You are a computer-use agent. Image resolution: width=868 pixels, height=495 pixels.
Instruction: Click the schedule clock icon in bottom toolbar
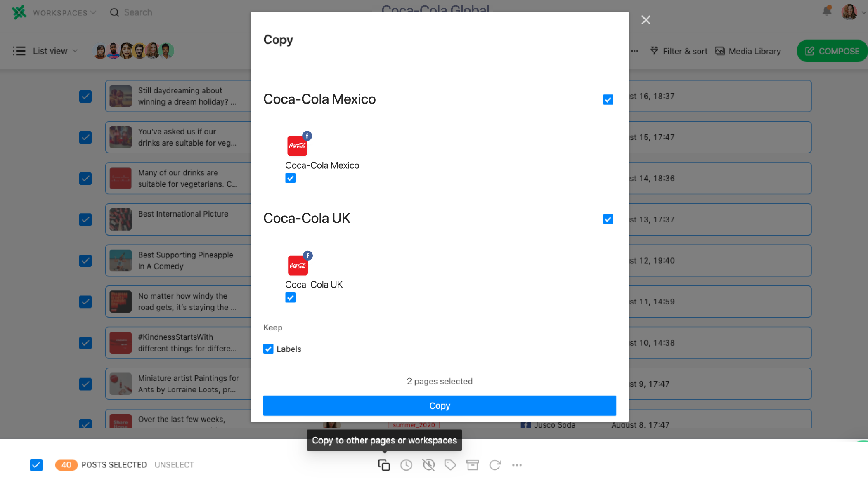pyautogui.click(x=406, y=465)
